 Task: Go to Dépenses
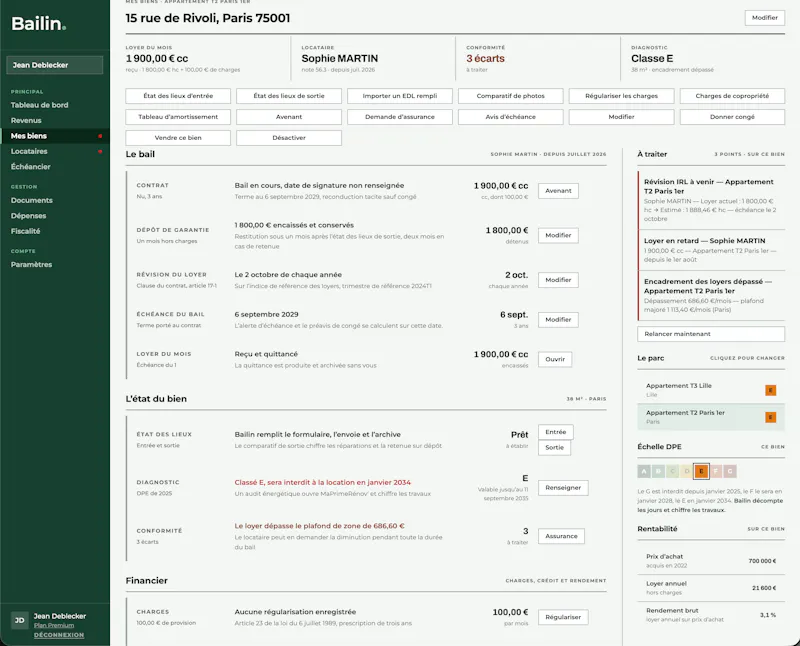29,215
